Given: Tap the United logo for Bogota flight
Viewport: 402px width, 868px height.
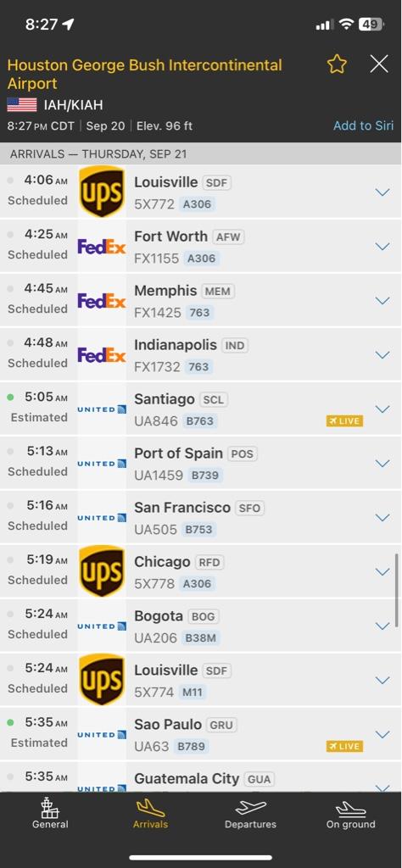Looking at the screenshot, I should click(102, 626).
